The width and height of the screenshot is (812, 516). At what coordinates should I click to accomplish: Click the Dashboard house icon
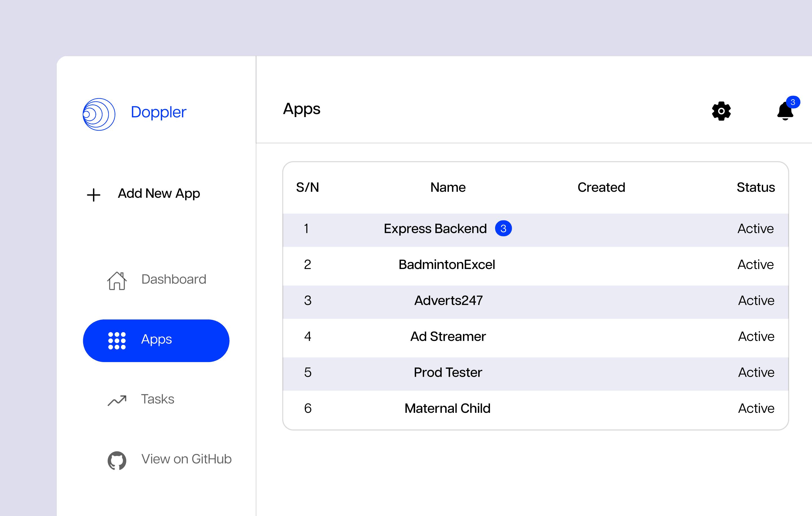pos(117,280)
